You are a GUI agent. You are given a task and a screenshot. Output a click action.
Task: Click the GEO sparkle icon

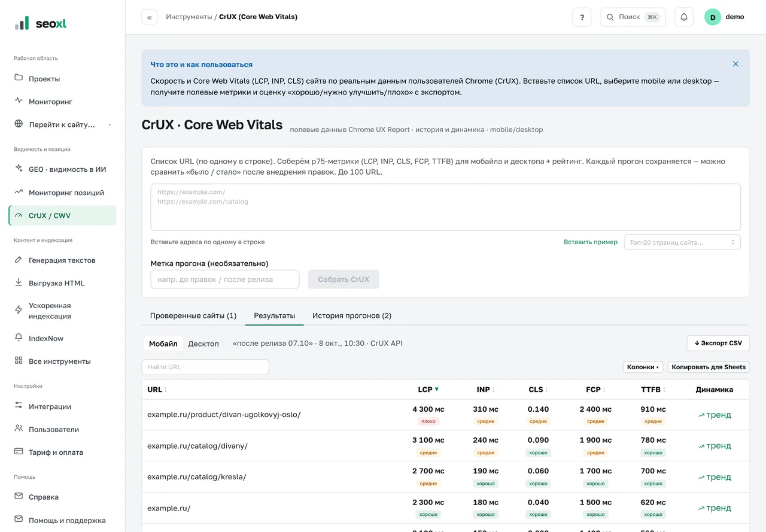coord(19,168)
